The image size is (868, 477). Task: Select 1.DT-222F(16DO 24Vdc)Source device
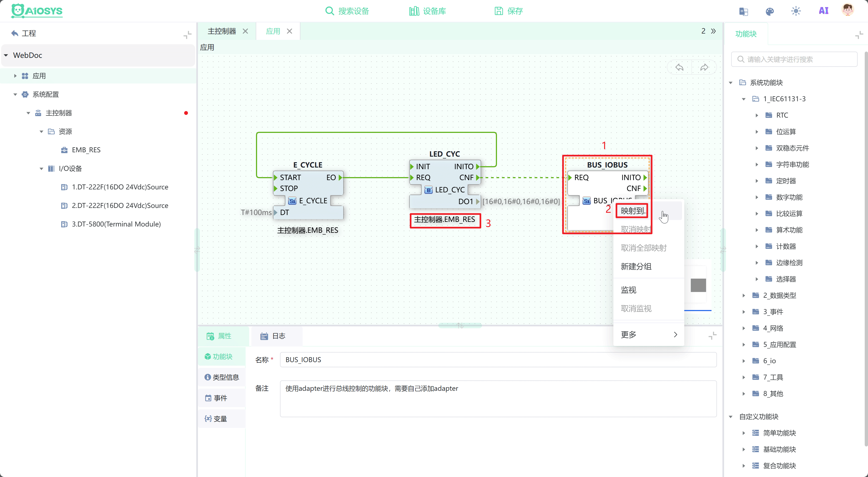coord(120,187)
